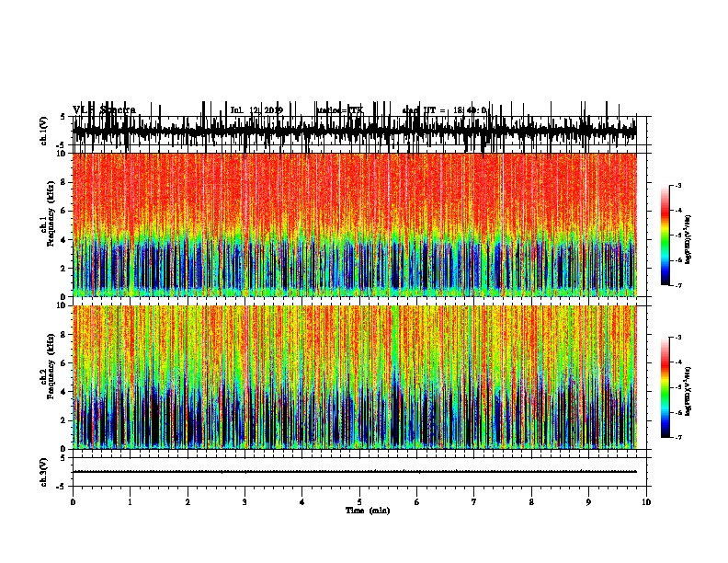Click time axis tick label '5'

(359, 502)
